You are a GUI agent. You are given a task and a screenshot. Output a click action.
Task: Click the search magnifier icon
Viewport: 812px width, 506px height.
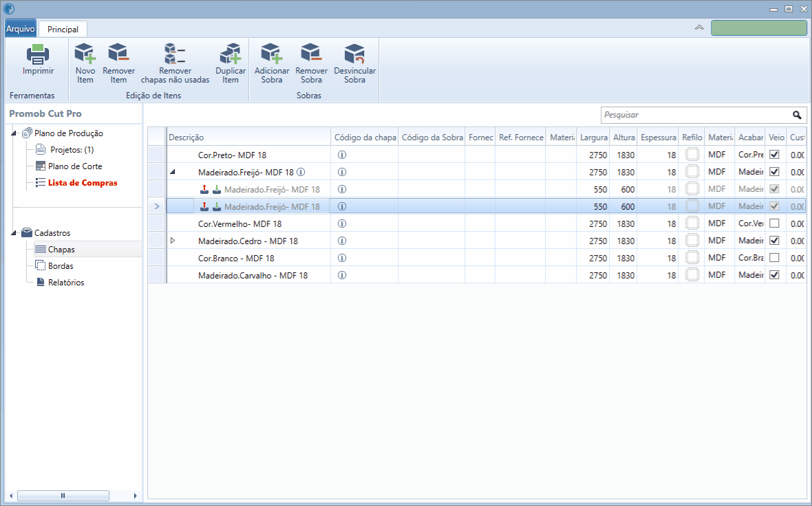797,115
